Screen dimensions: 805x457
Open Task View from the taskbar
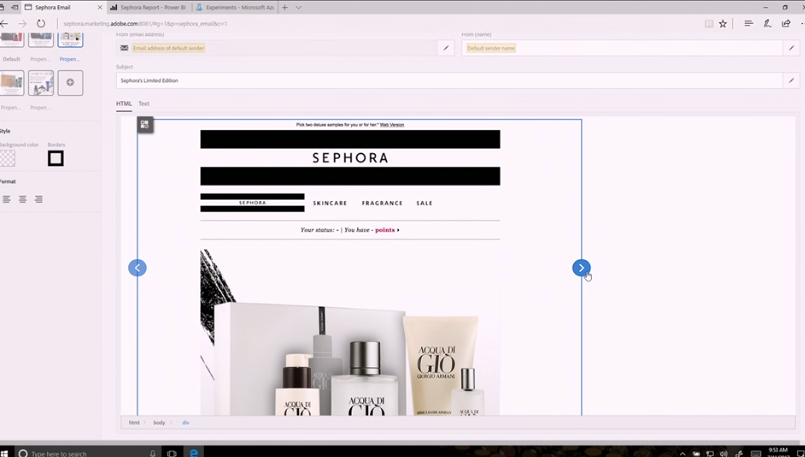click(171, 453)
